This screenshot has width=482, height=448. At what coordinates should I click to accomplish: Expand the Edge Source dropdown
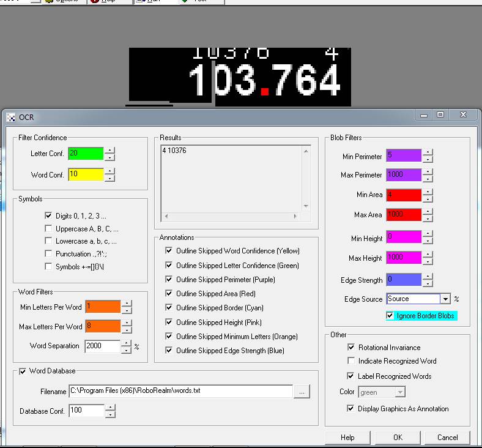(x=445, y=299)
